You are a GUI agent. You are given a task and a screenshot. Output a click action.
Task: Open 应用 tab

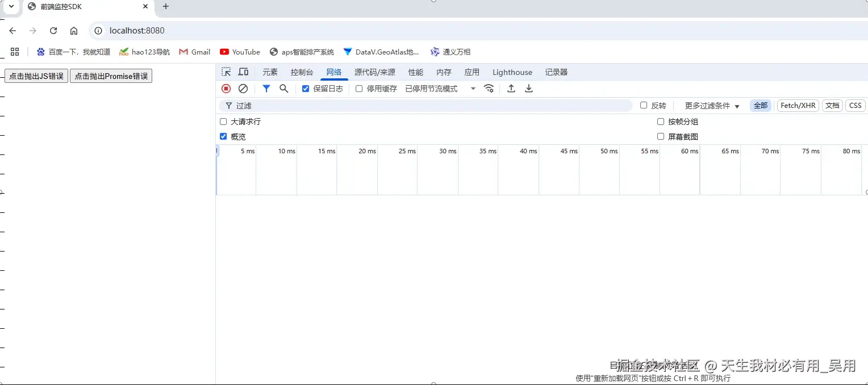[x=471, y=72]
